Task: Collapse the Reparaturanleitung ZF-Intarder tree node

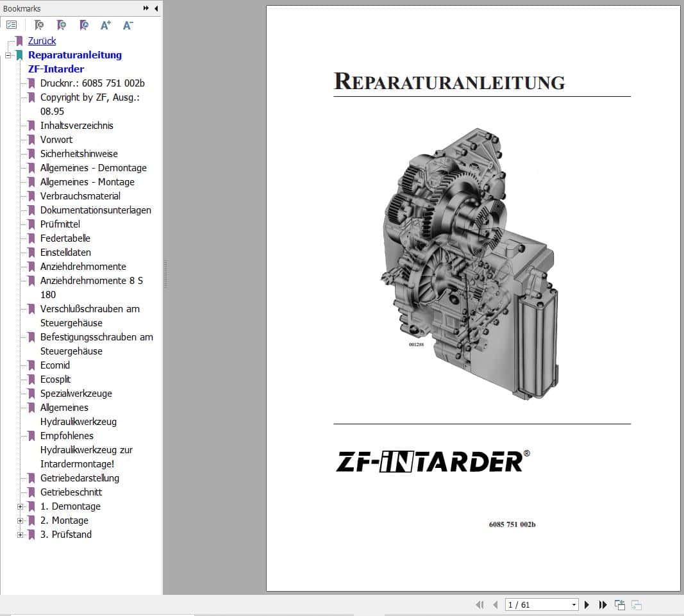Action: coord(8,55)
